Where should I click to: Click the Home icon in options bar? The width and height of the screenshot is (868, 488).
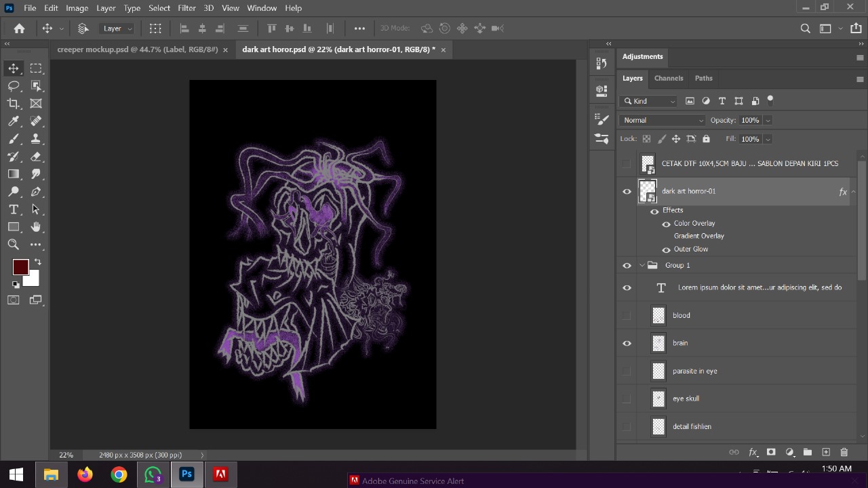[19, 28]
